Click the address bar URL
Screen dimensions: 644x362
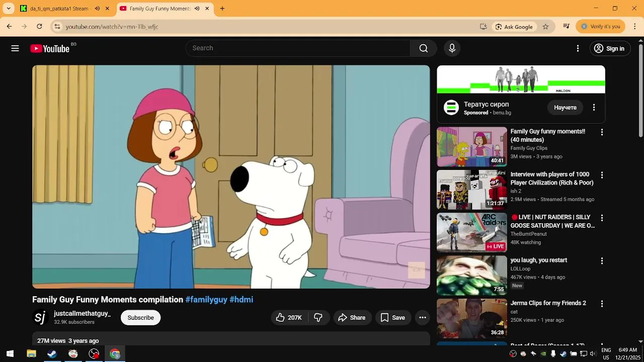point(112,27)
